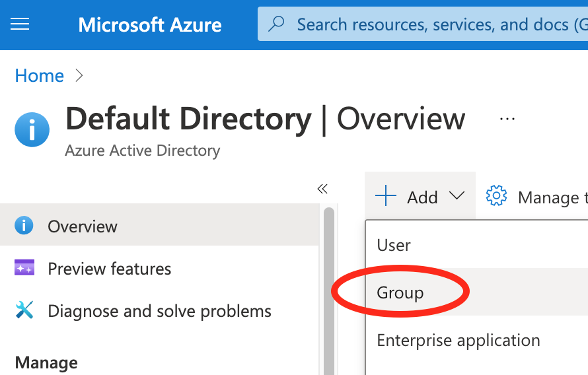Open the hamburger portal menu
Viewport: 588px width, 375px height.
(20, 24)
